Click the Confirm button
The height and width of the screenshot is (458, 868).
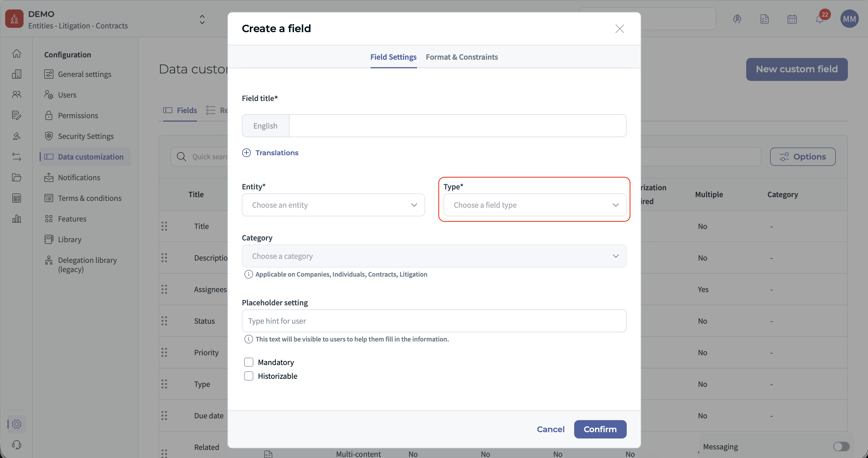point(600,429)
